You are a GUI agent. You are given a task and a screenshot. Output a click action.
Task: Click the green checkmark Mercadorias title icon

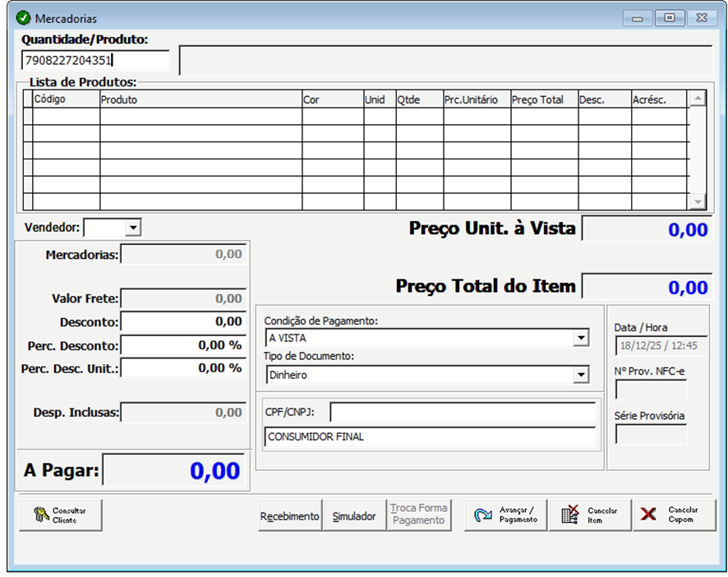(23, 17)
